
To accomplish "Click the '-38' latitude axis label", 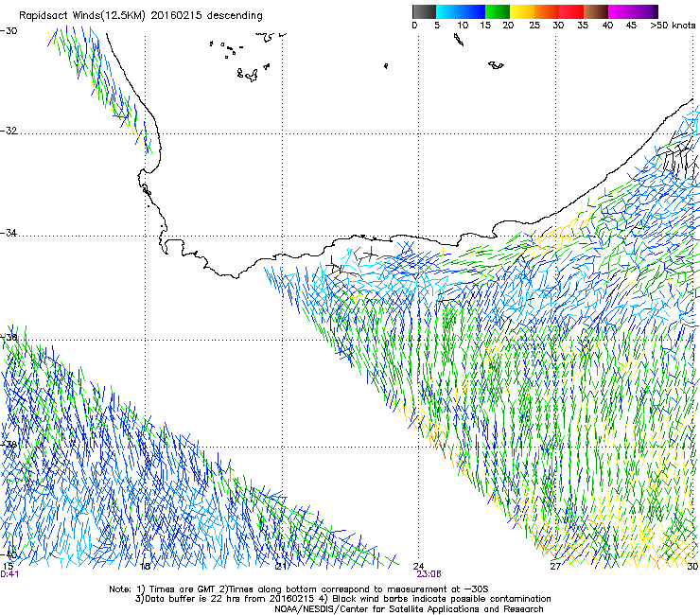I will 9,445.
